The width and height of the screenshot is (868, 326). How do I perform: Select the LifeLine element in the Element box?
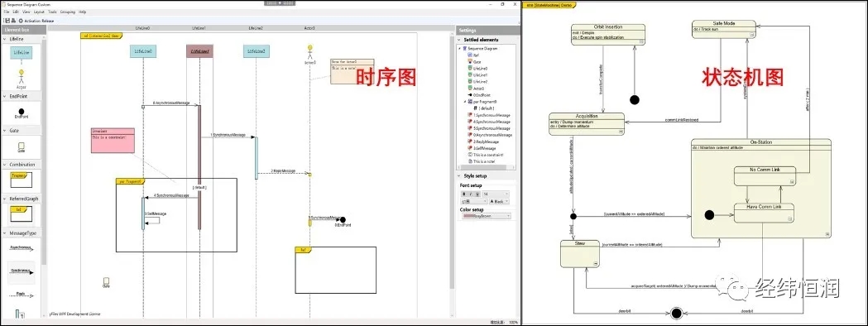click(x=21, y=53)
